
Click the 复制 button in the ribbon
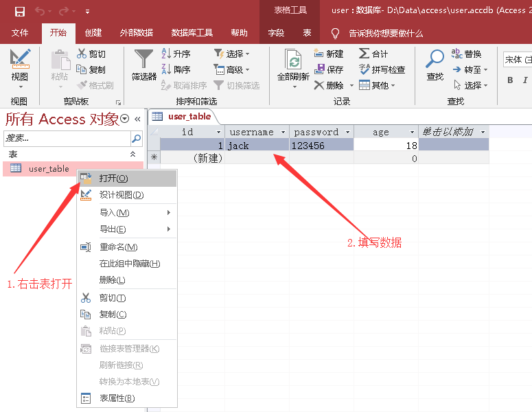coord(91,69)
